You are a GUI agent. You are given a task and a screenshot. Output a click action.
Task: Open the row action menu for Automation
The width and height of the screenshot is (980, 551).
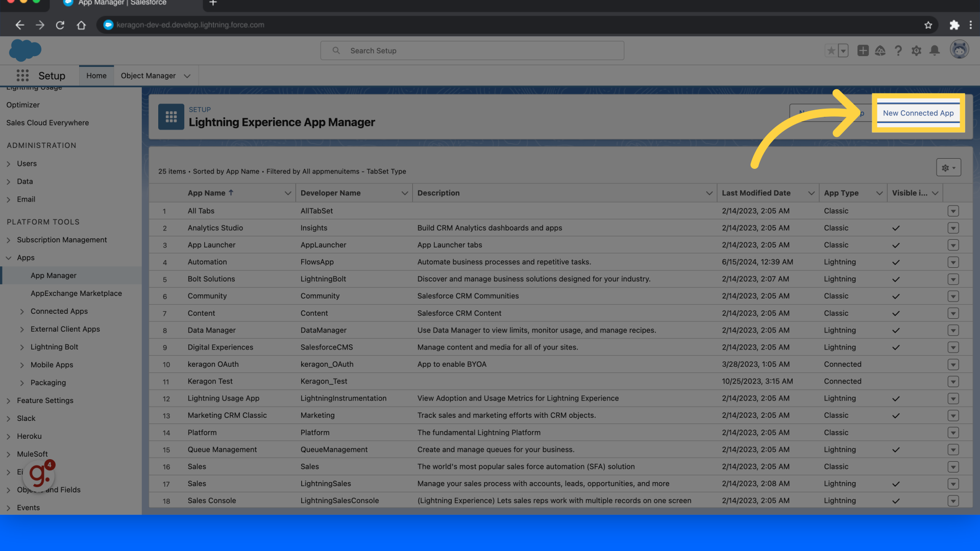pos(953,262)
